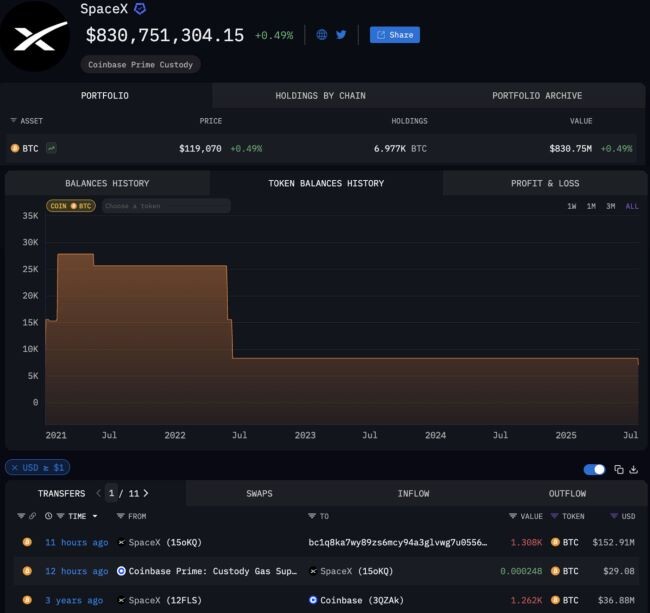Select the Balances History tab
The image size is (650, 613).
point(107,183)
